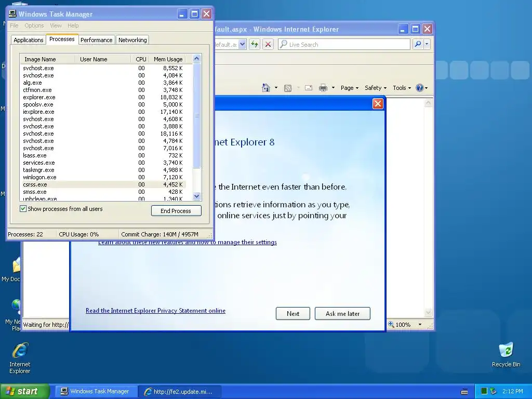Select the explorer.exe process row
This screenshot has width=532, height=399.
tap(103, 97)
